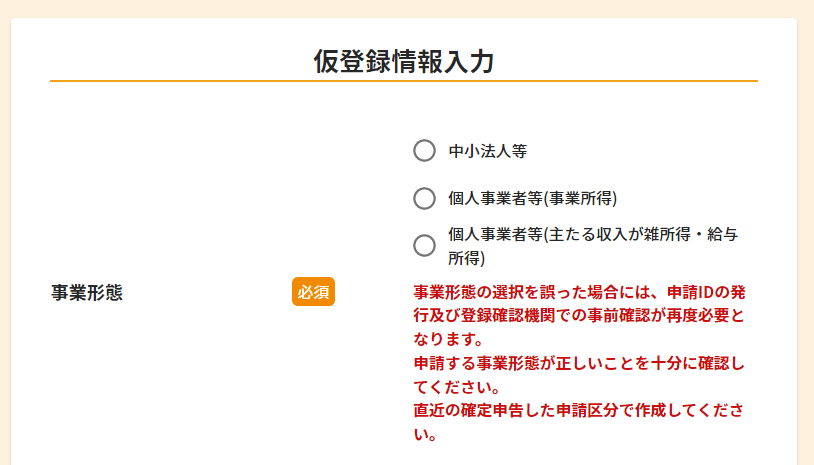Click the red てください。 text line

click(x=457, y=387)
